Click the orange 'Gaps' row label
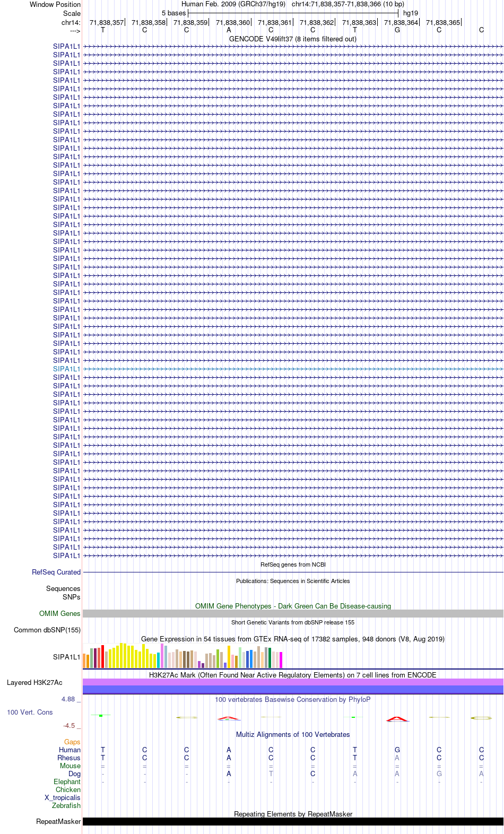The width and height of the screenshot is (504, 834). point(72,742)
